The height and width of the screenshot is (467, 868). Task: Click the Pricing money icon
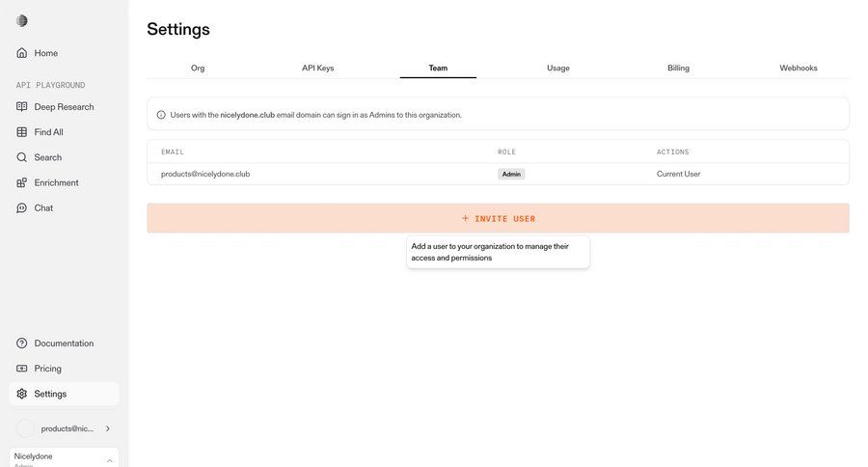click(22, 369)
